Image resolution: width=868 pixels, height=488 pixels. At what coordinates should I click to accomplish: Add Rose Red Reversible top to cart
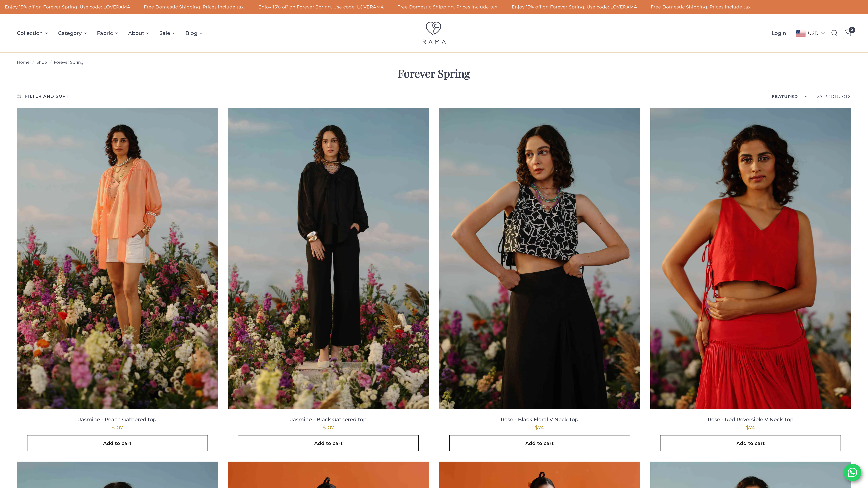pos(750,443)
